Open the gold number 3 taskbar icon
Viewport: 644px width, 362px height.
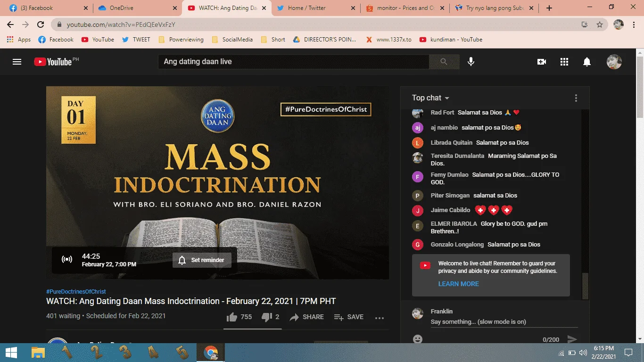[x=125, y=352]
